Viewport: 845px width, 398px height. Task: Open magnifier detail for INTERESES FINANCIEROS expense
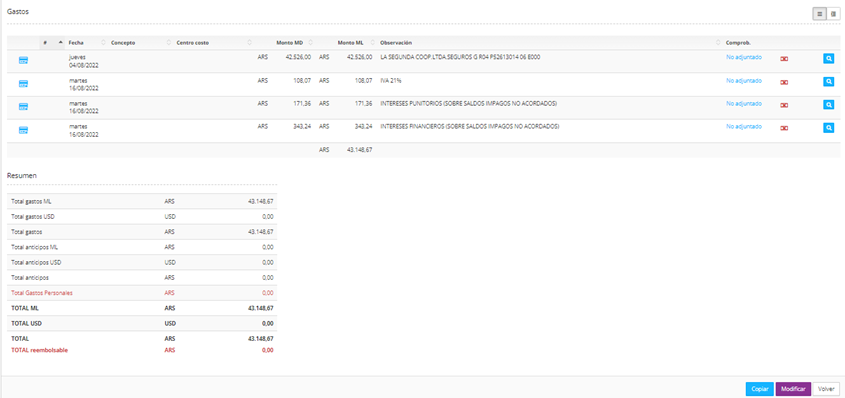pos(828,128)
